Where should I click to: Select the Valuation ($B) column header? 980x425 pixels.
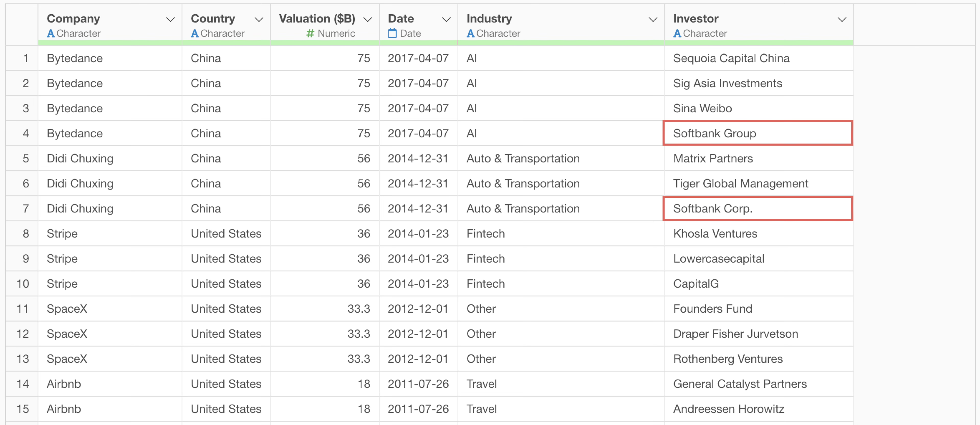tap(325, 25)
